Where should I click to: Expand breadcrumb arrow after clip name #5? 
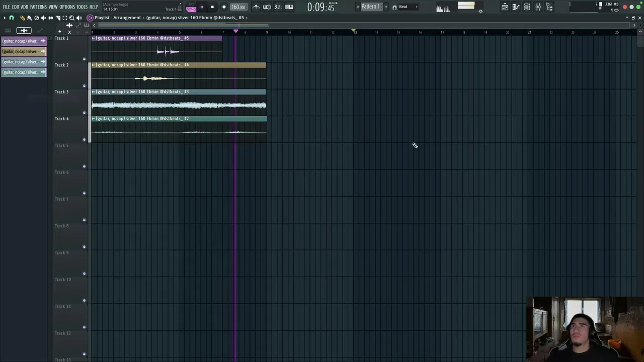click(x=247, y=18)
